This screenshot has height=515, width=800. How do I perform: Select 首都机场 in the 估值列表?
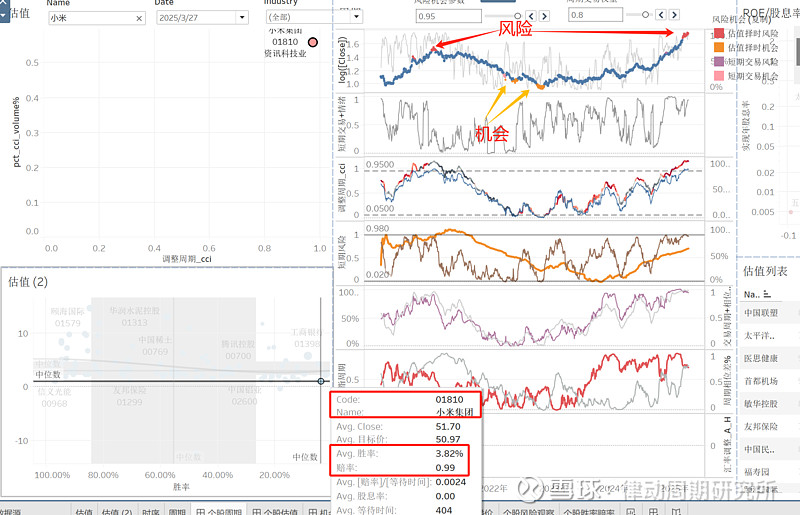coord(761,381)
